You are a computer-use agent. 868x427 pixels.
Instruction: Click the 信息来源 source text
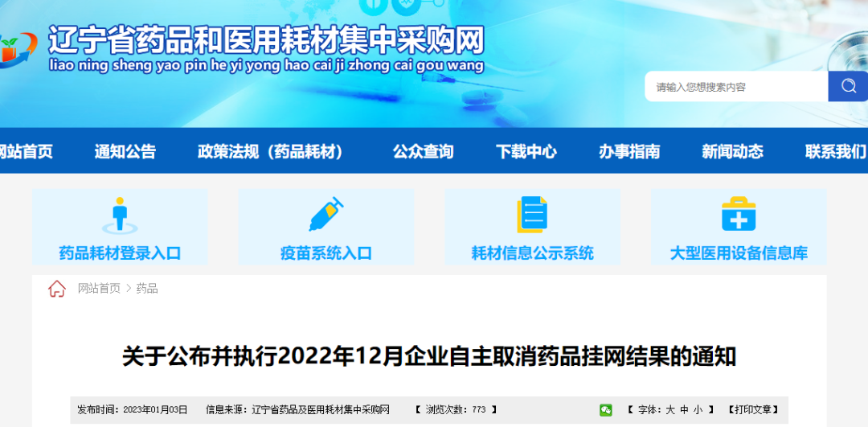coord(298,410)
